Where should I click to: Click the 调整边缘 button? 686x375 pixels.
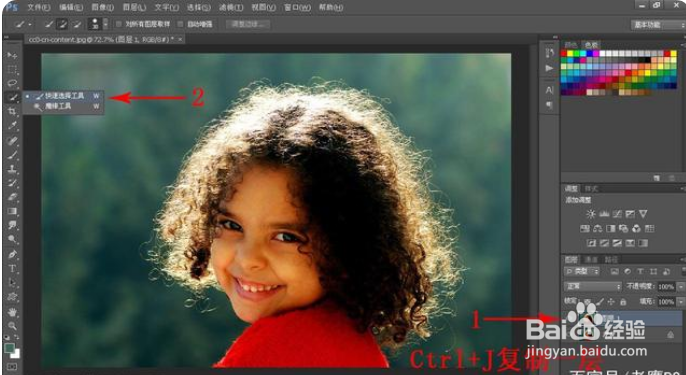click(248, 25)
